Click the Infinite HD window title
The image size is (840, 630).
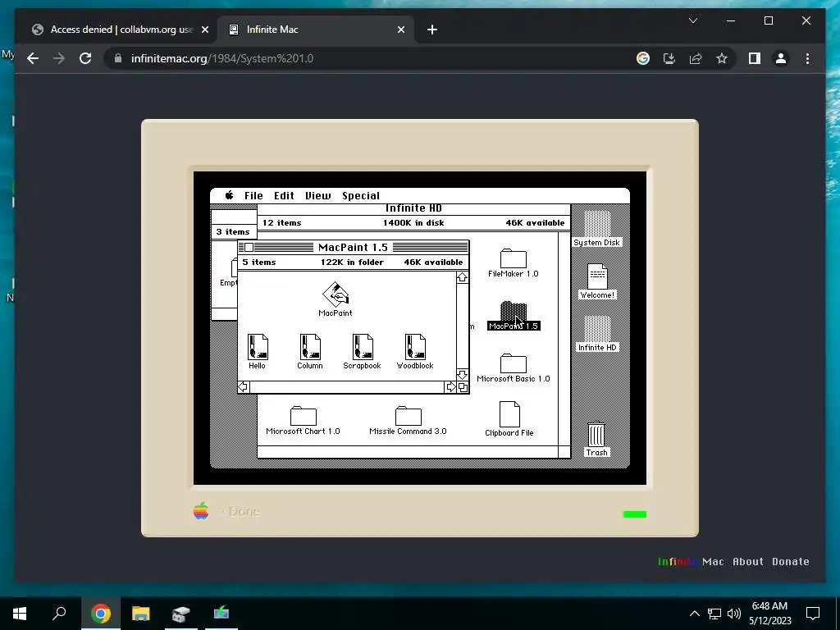[413, 208]
